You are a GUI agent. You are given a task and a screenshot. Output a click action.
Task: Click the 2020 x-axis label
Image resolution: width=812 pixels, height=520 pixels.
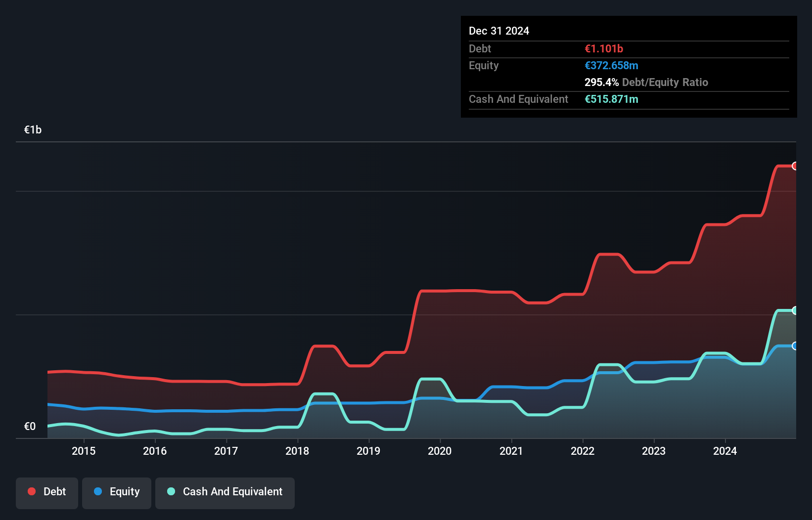pyautogui.click(x=440, y=451)
